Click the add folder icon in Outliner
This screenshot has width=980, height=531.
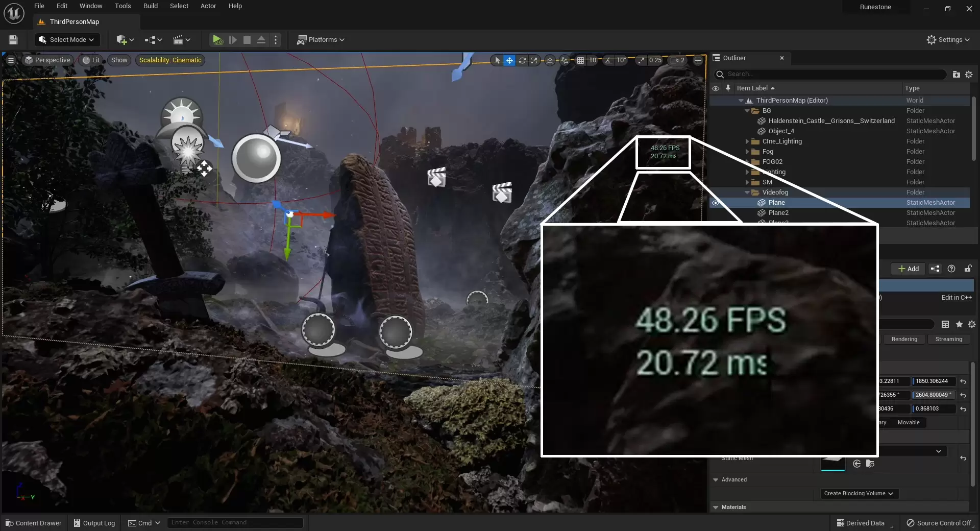click(x=956, y=75)
